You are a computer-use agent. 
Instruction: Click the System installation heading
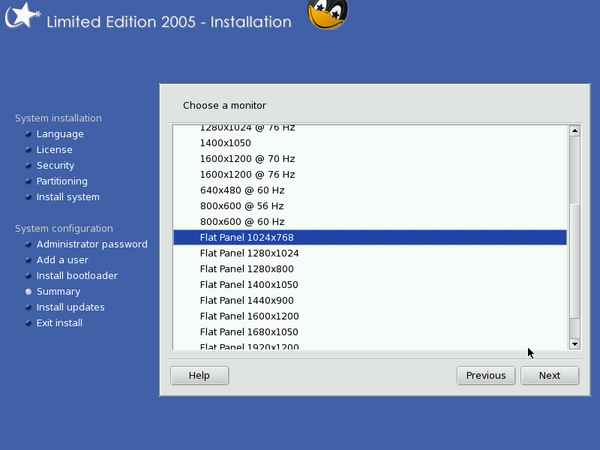(59, 118)
